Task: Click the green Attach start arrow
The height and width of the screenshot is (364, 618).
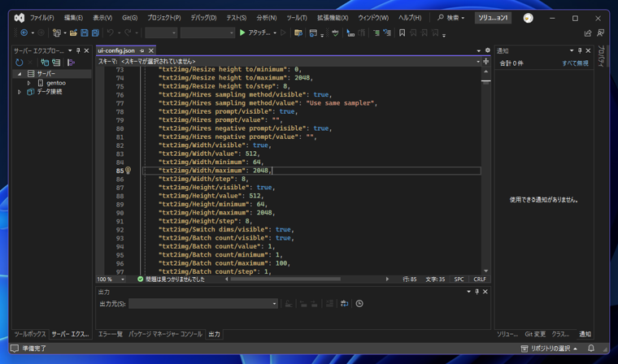Action: [242, 32]
